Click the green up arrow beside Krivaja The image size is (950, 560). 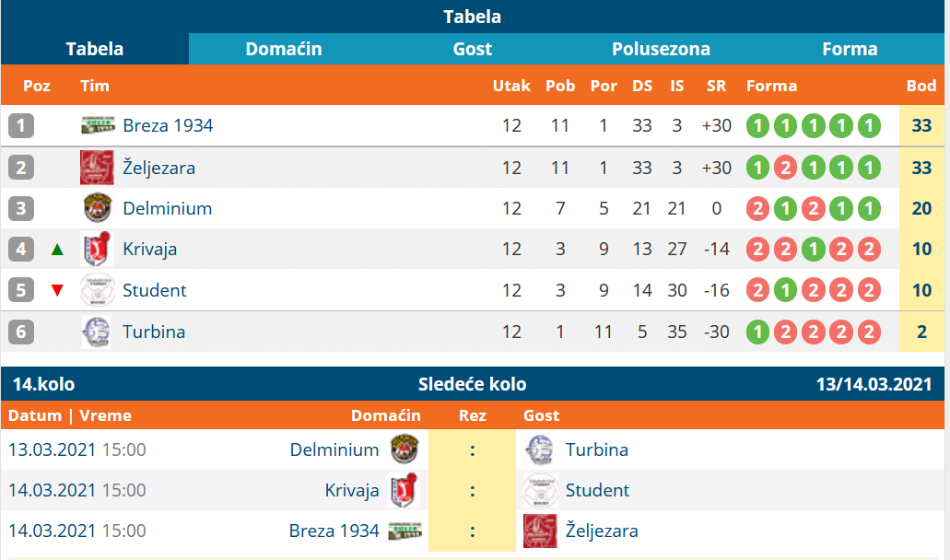(58, 249)
